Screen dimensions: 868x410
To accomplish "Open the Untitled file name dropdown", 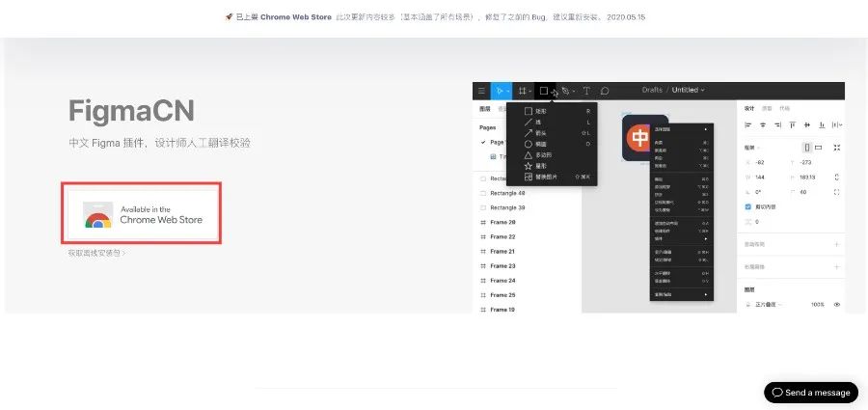I will 688,90.
